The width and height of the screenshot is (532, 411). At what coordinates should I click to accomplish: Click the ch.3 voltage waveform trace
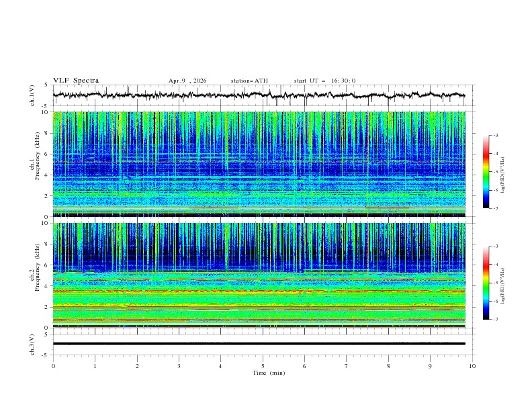259,344
